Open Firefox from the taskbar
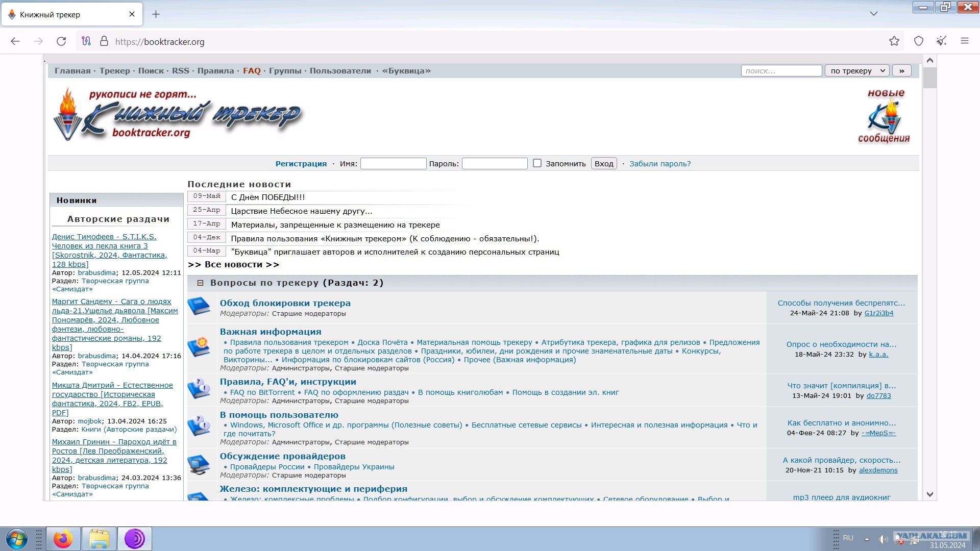980x551 pixels. pos(63,539)
